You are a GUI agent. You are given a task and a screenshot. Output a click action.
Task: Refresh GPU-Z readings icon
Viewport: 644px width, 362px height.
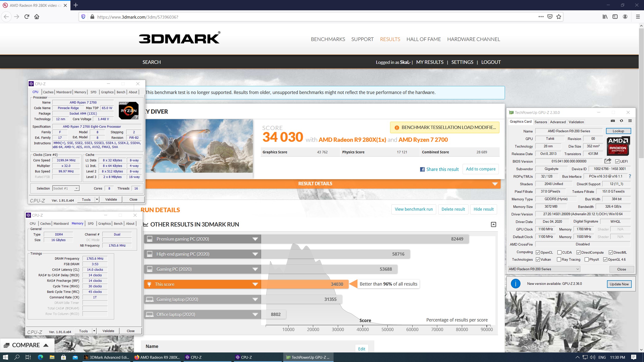click(x=621, y=121)
